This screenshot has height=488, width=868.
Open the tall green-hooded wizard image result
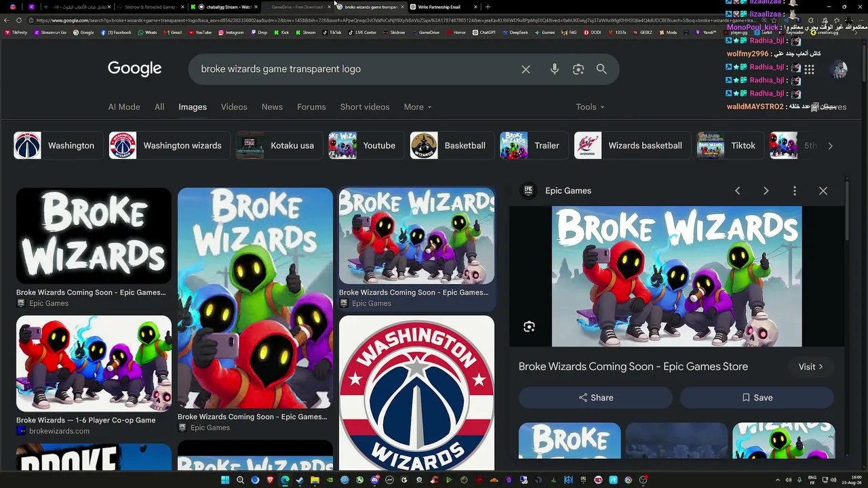click(255, 298)
